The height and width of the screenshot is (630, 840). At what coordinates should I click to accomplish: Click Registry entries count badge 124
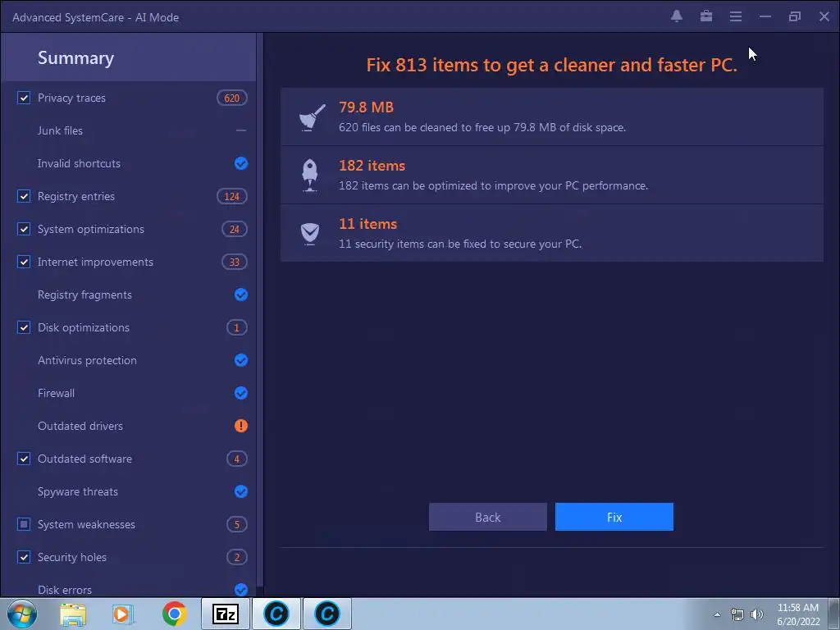(x=231, y=196)
